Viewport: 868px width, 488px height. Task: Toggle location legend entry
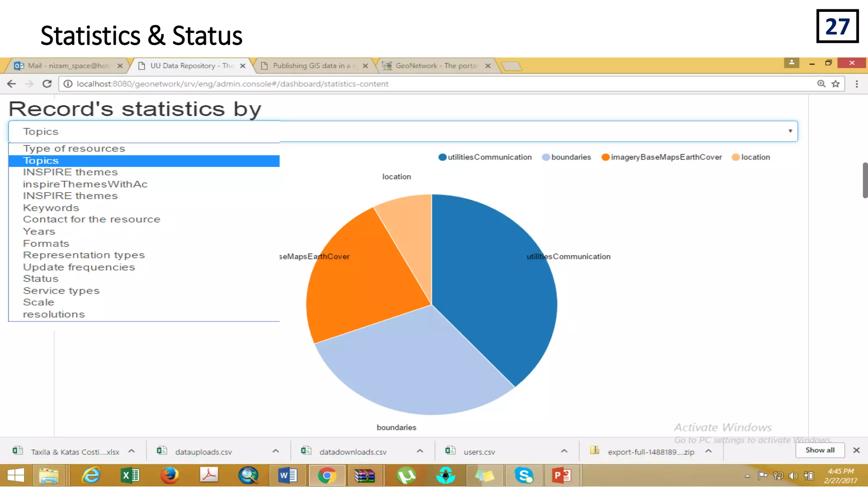click(751, 157)
